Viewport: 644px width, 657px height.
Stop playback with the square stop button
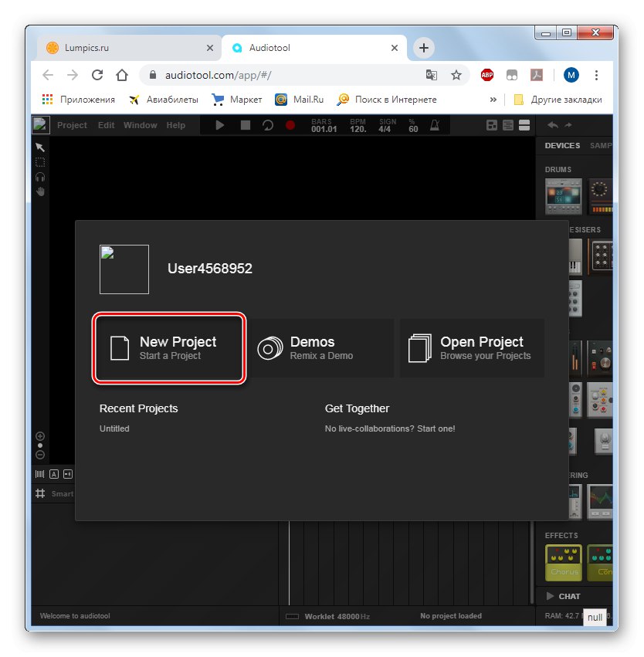click(246, 125)
